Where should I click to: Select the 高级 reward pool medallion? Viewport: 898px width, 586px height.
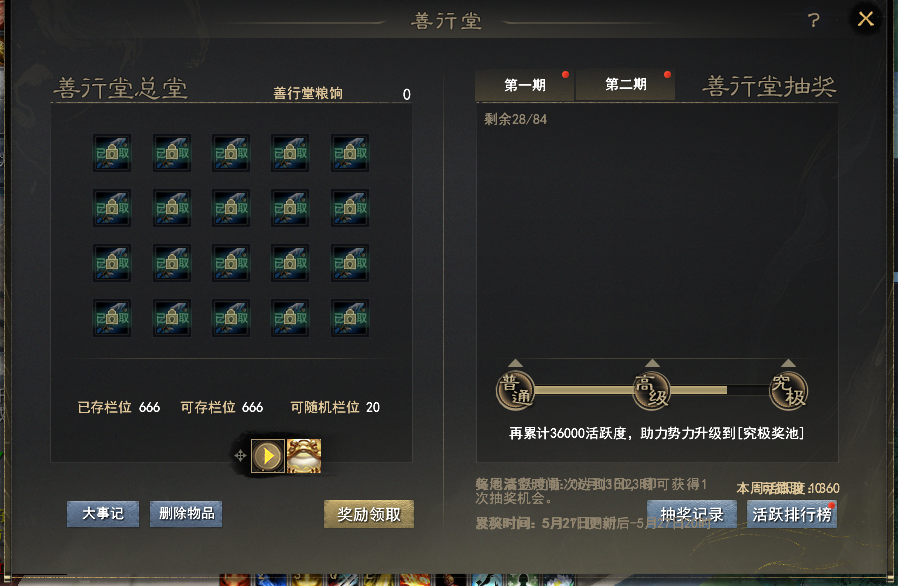pyautogui.click(x=652, y=391)
